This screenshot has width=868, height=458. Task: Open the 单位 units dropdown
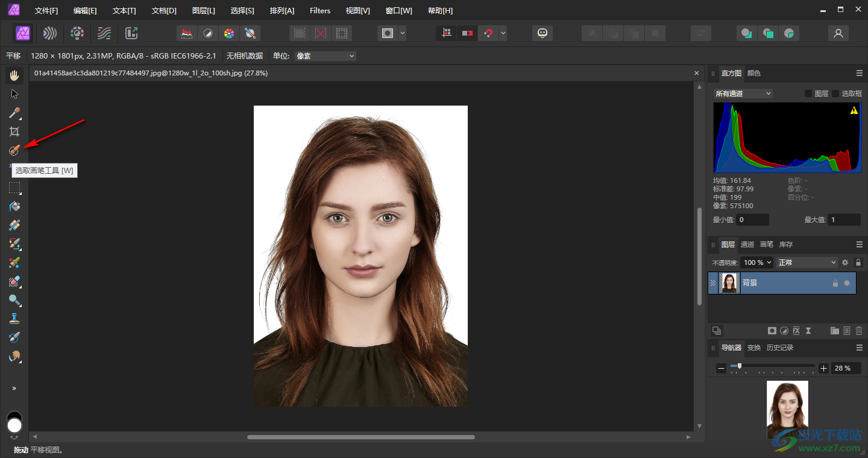point(325,56)
